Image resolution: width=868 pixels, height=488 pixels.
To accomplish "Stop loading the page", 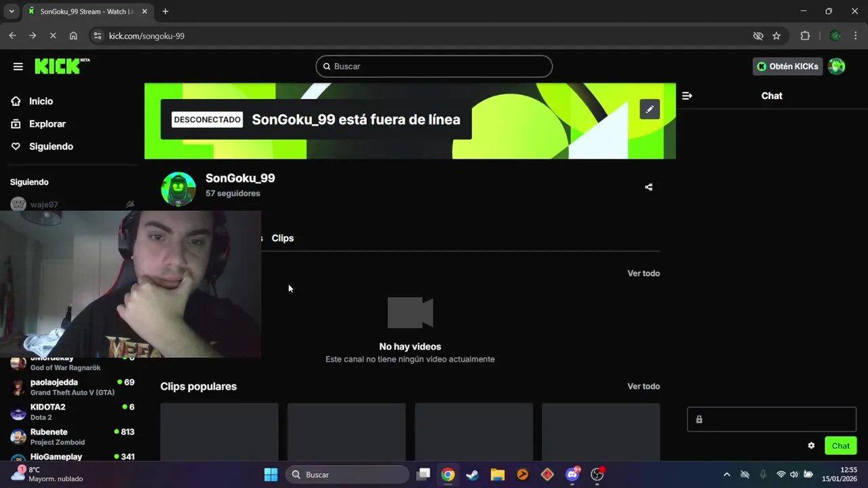I will [53, 36].
